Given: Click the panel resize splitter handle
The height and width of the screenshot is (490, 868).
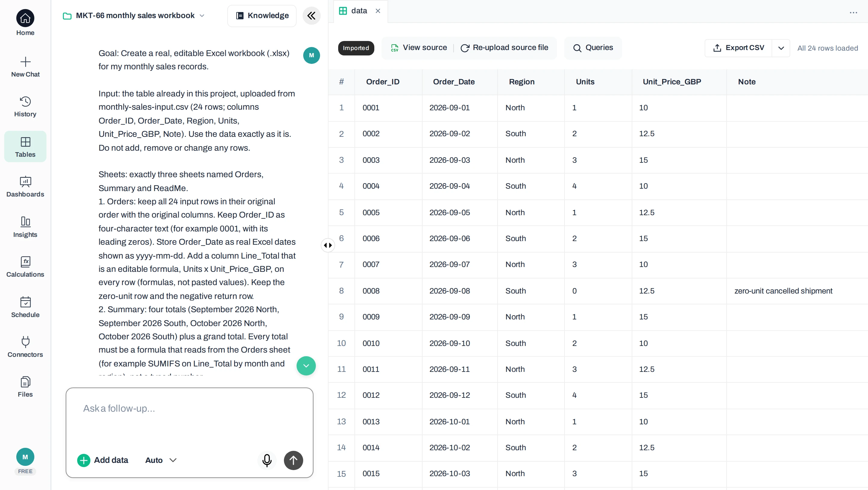Looking at the screenshot, I should [328, 245].
